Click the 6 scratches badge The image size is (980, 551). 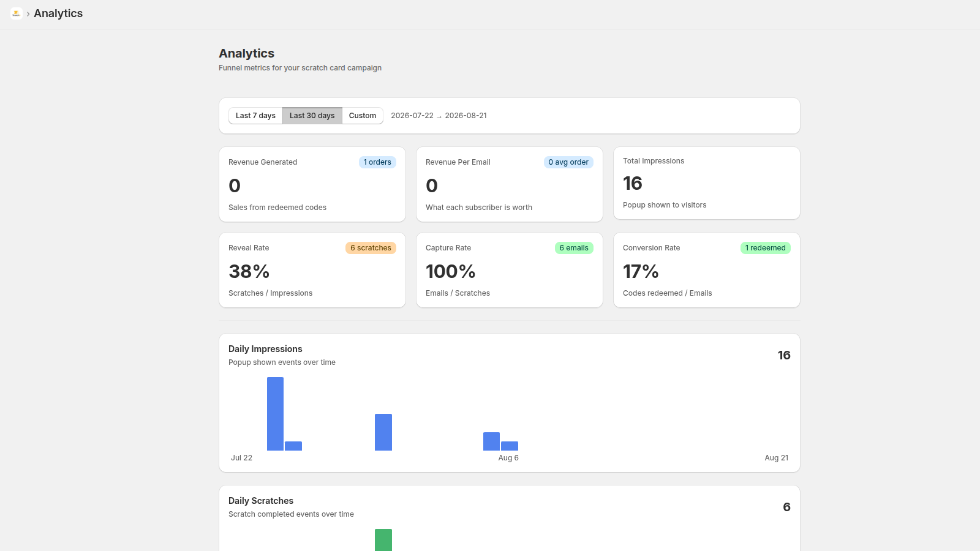(x=371, y=248)
